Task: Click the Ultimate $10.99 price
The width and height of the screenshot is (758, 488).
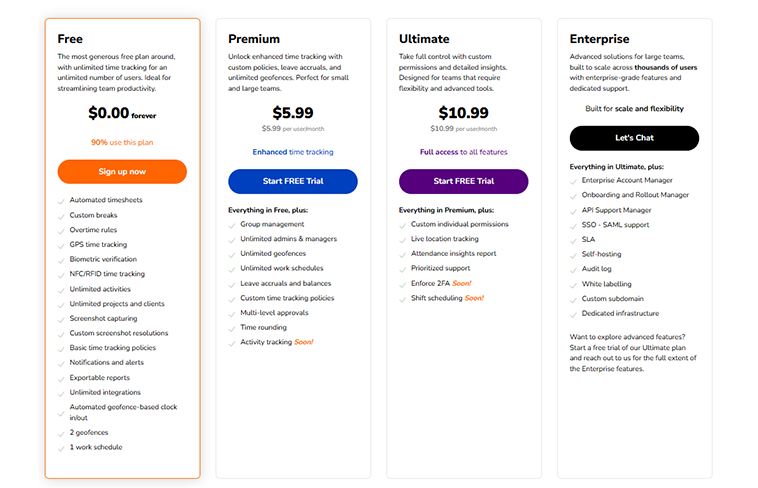Action: pyautogui.click(x=463, y=113)
